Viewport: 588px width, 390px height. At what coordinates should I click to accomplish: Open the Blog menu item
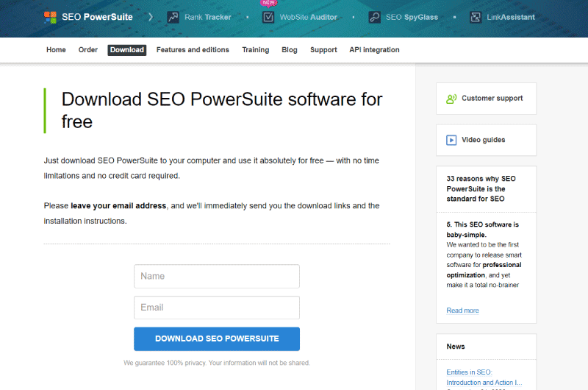click(289, 50)
